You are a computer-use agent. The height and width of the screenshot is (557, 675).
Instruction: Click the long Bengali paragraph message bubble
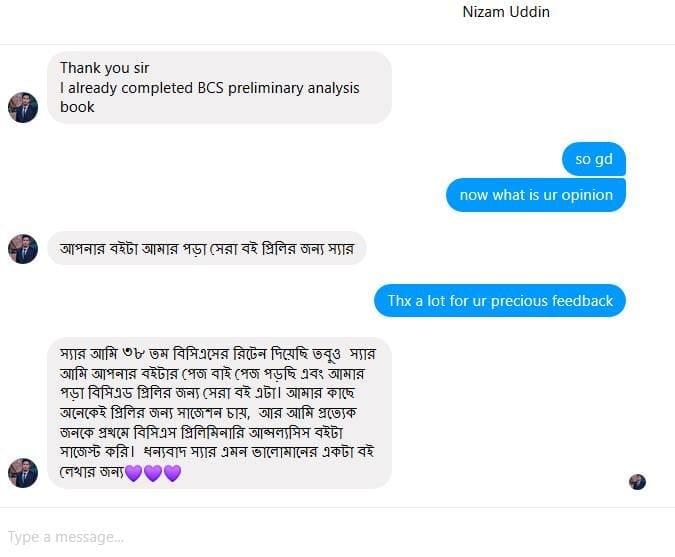pos(219,413)
